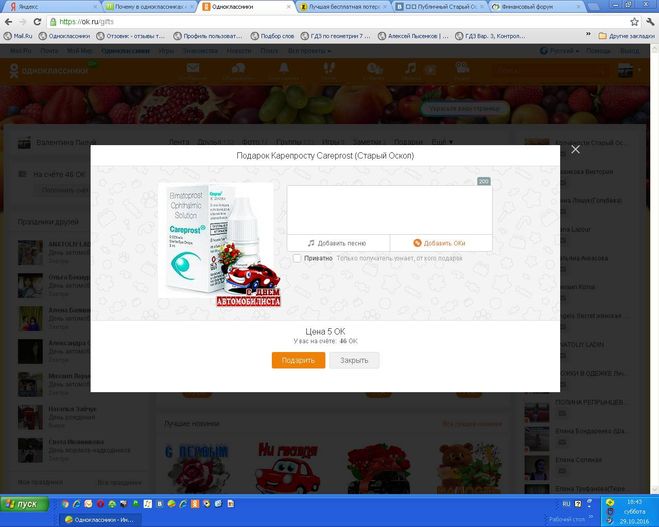
Task: Expand the Ещё menu on the profile bar
Action: coord(442,142)
